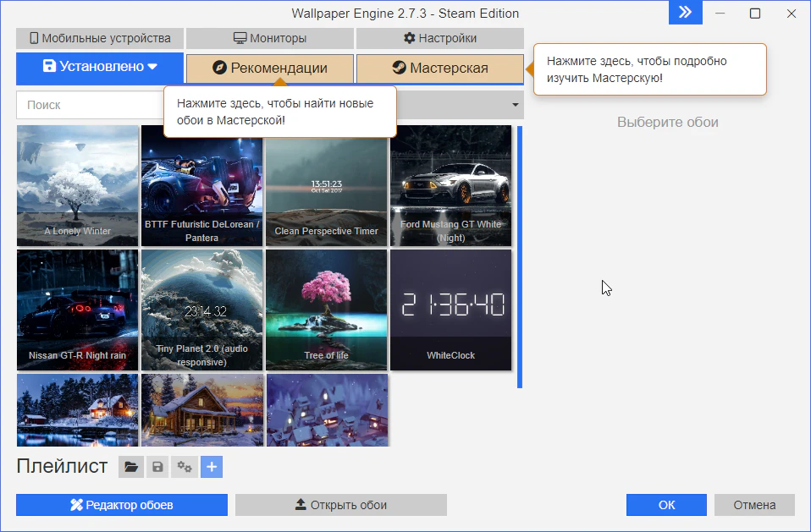Select the A Lonely Winter wallpaper
The width and height of the screenshot is (811, 532).
pyautogui.click(x=77, y=185)
